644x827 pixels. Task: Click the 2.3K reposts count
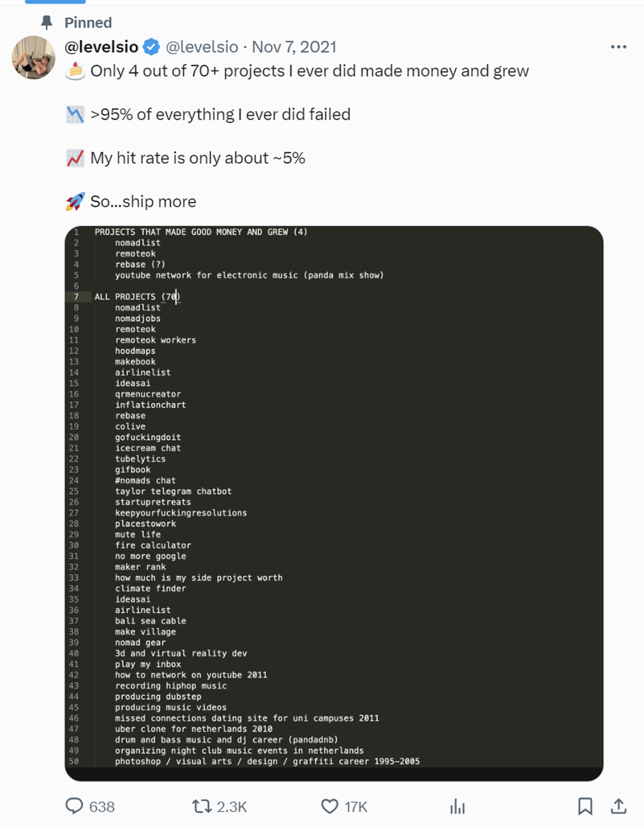232,807
